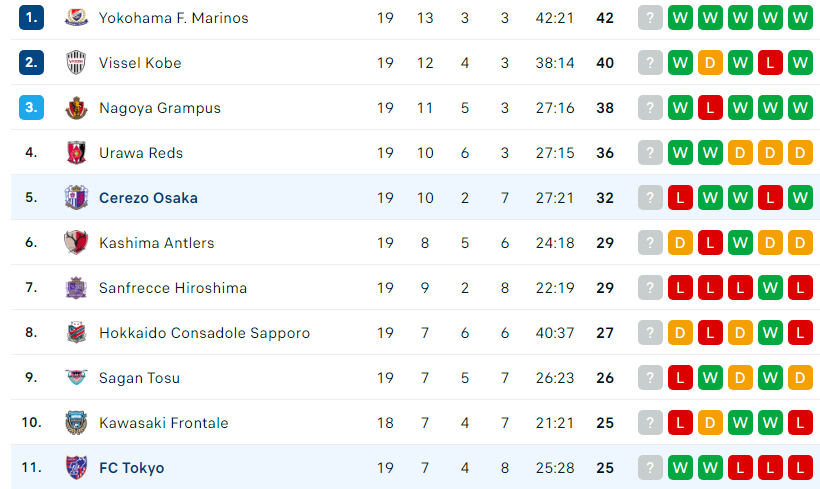The image size is (820, 489).
Task: Click the rank 3 badge for Nagoya Grampus
Action: (x=31, y=108)
